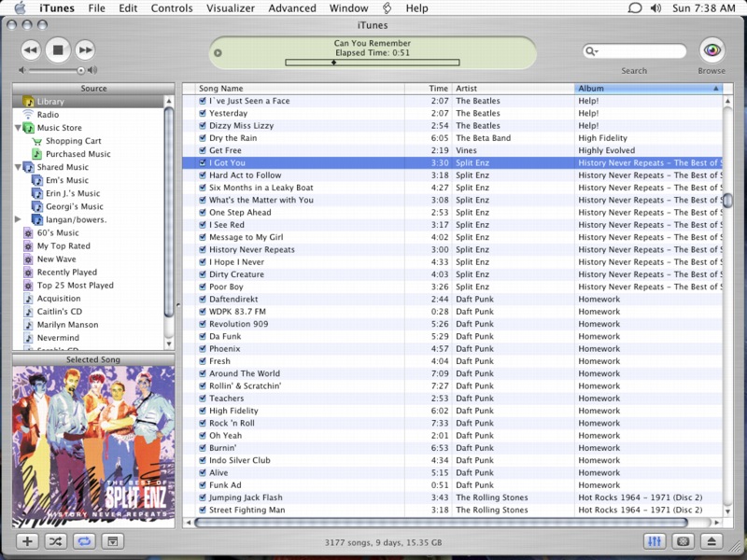Viewport: 747px width, 560px height.
Task: Collapse the Shared Music source group
Action: pos(19,167)
